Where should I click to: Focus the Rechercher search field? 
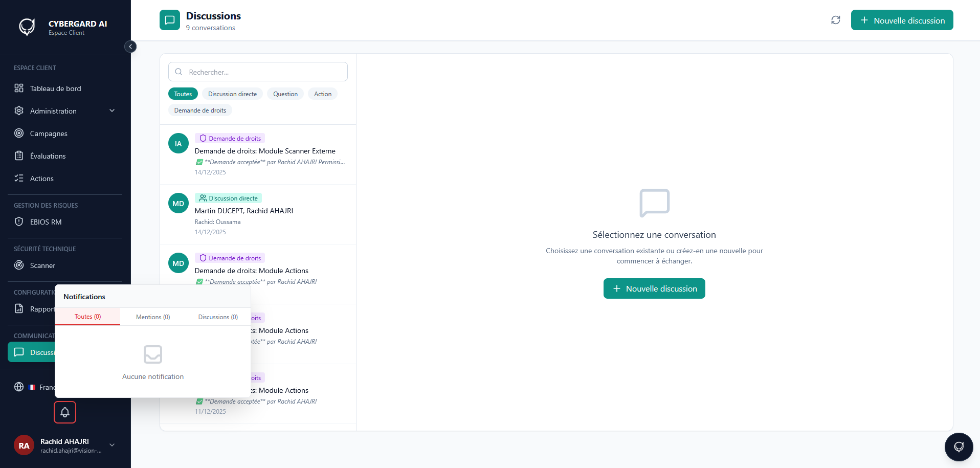pos(258,72)
